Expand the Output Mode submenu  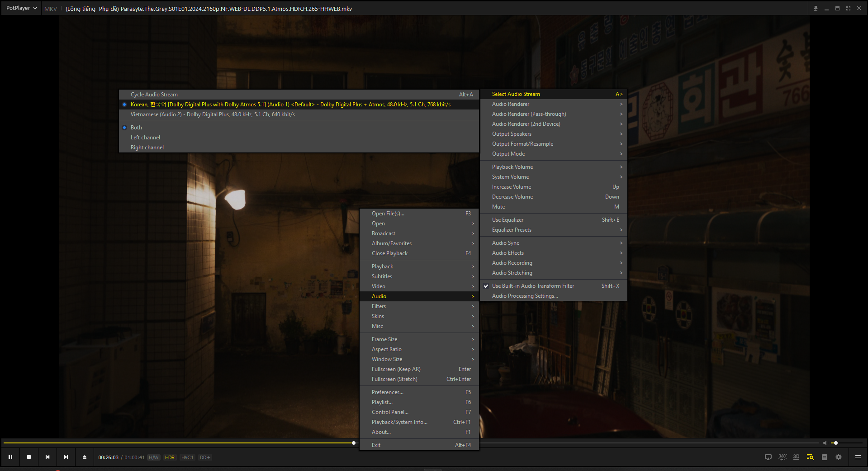coord(554,154)
